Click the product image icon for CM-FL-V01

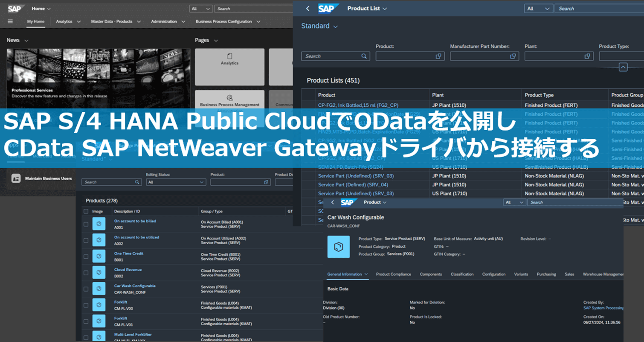(x=99, y=321)
